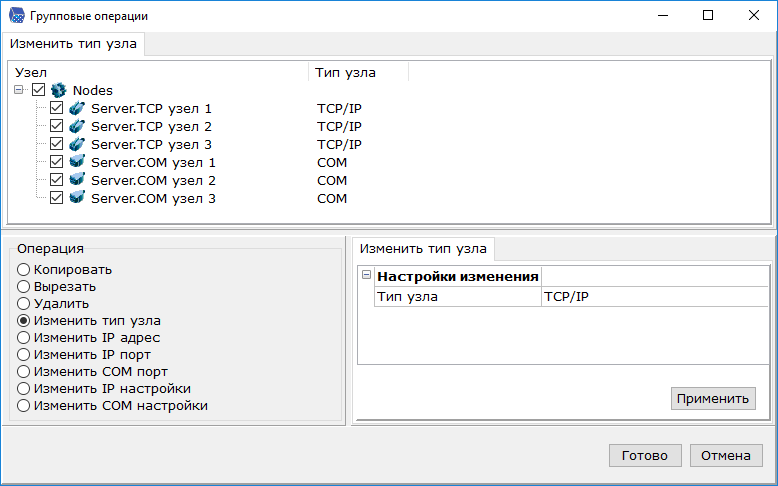Viewport: 778px width, 486px height.
Task: Click the Server.TCP узел 1 node icon
Action: click(76, 108)
